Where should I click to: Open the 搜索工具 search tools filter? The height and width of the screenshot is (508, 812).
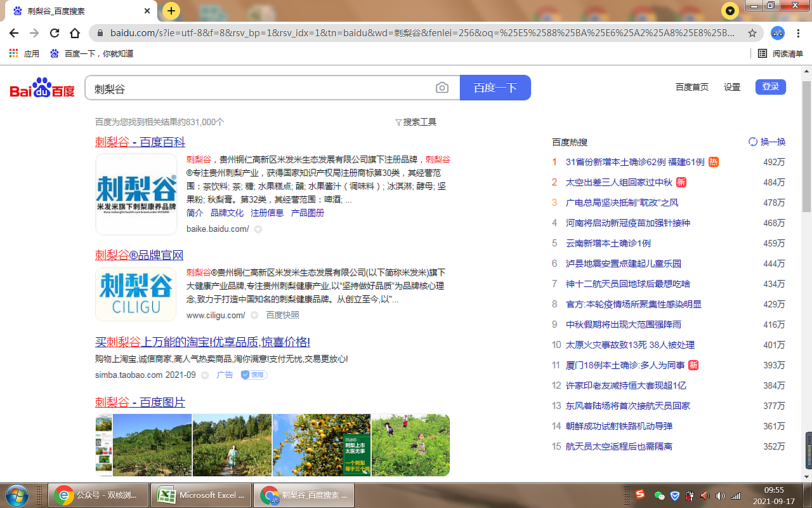416,122
